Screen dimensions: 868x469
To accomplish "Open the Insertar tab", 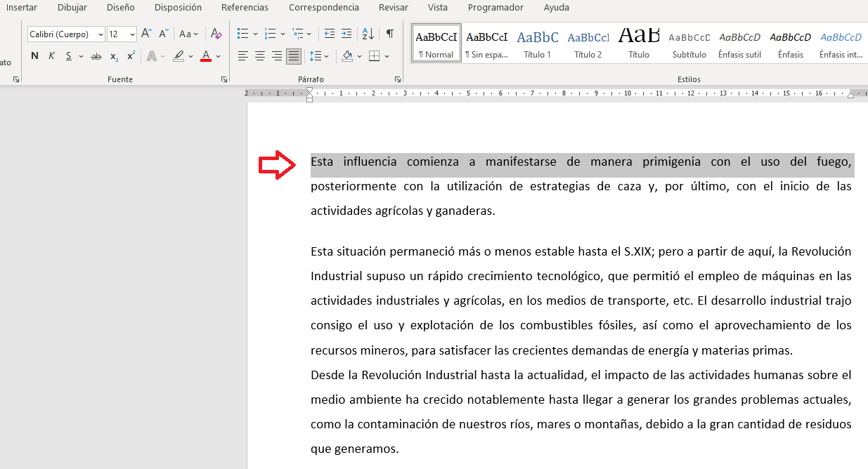I will (22, 8).
